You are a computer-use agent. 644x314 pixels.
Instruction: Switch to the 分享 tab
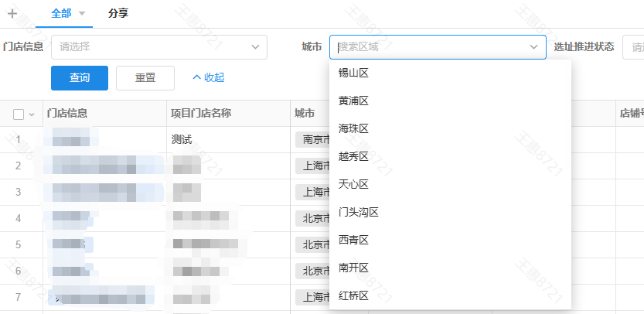118,13
